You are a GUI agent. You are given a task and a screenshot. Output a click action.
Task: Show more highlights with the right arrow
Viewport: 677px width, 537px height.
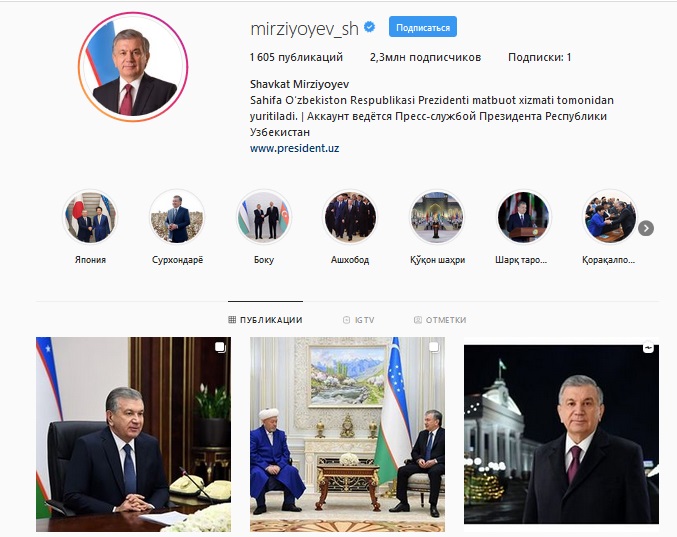coord(646,228)
